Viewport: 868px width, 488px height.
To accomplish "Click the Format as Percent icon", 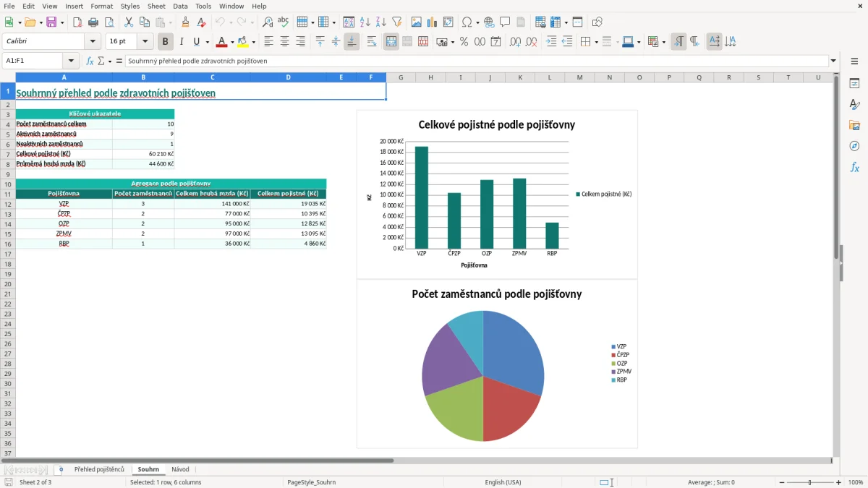I will 464,42.
